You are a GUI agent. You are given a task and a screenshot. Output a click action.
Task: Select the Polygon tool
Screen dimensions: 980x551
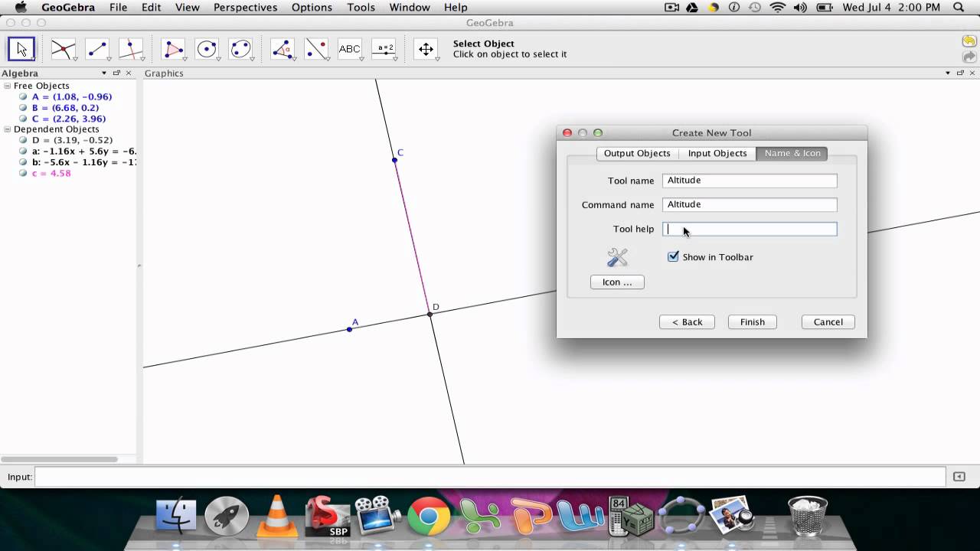coord(174,49)
